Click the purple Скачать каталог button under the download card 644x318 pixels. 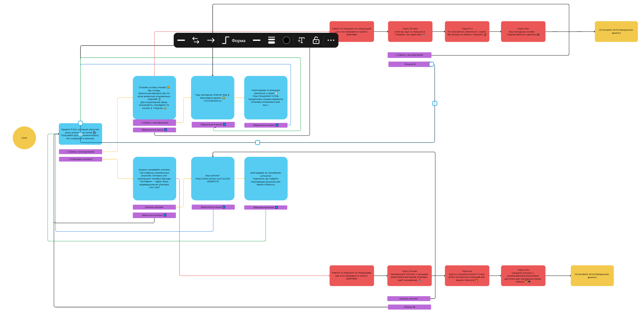pyautogui.click(x=154, y=207)
